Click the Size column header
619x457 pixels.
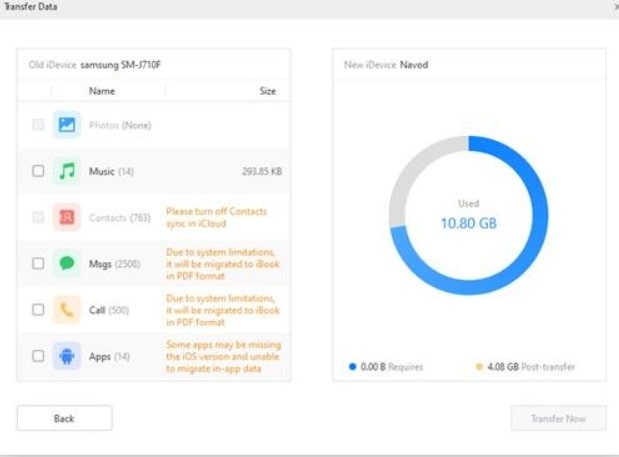point(268,91)
